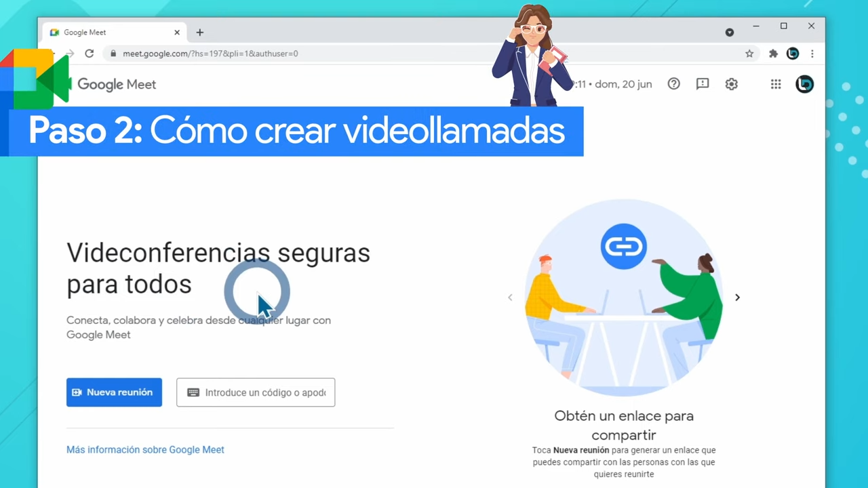Image resolution: width=868 pixels, height=488 pixels.
Task: Open Más información sobre Google Meet link
Action: [x=145, y=449]
